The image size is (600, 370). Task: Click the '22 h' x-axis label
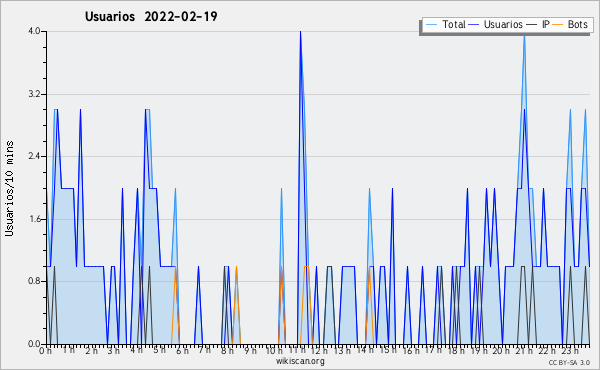pos(546,350)
